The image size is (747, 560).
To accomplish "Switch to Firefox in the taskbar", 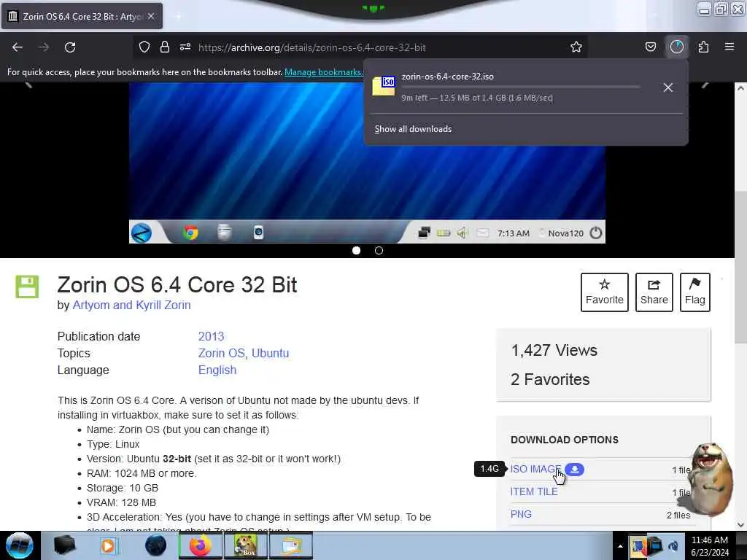I will 201,545.
